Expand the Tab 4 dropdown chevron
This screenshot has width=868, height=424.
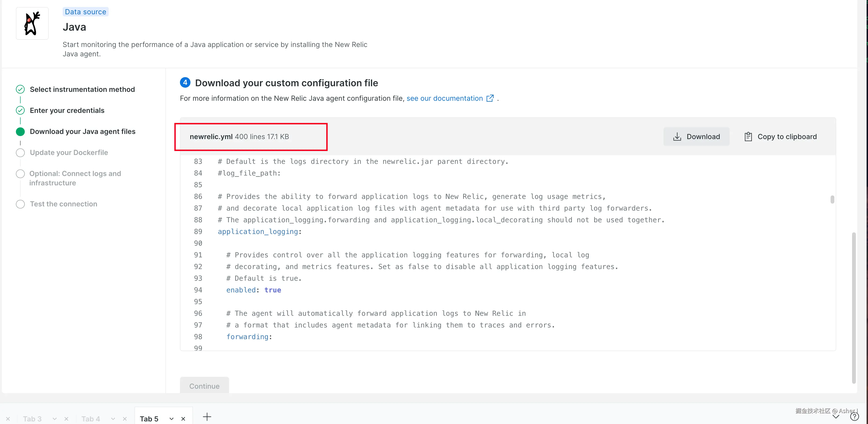coord(113,419)
